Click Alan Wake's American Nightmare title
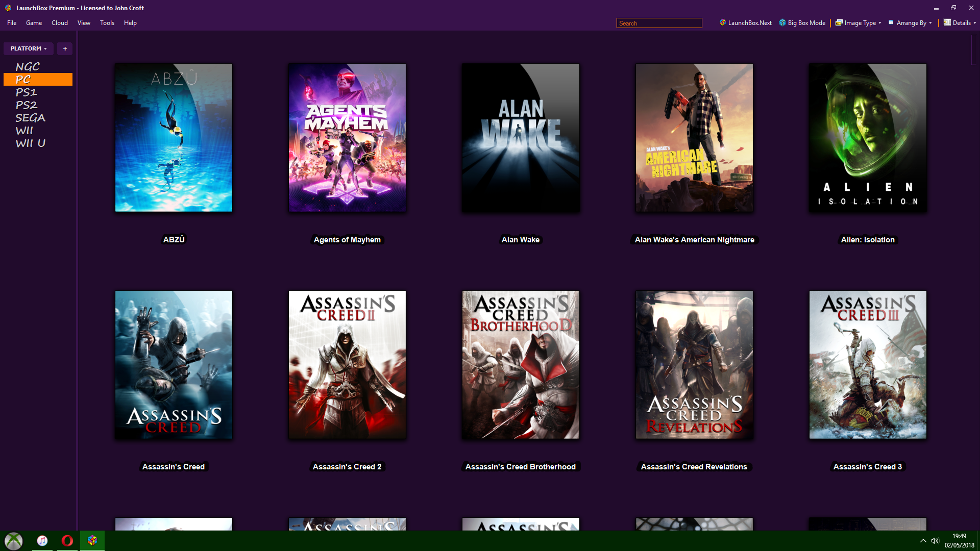The image size is (980, 551). [694, 240]
